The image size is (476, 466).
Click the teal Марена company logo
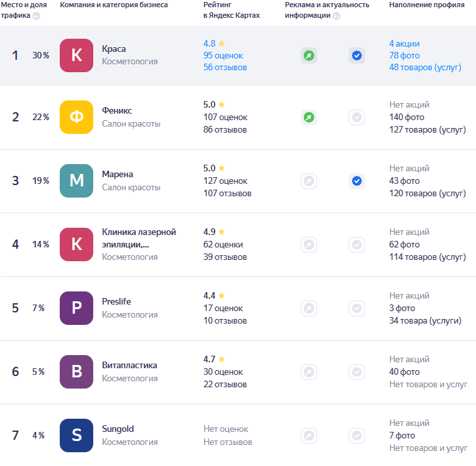77,180
